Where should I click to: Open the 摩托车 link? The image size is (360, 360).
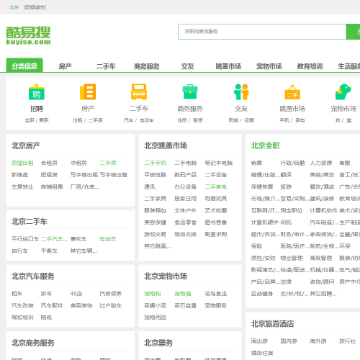[x=78, y=239]
